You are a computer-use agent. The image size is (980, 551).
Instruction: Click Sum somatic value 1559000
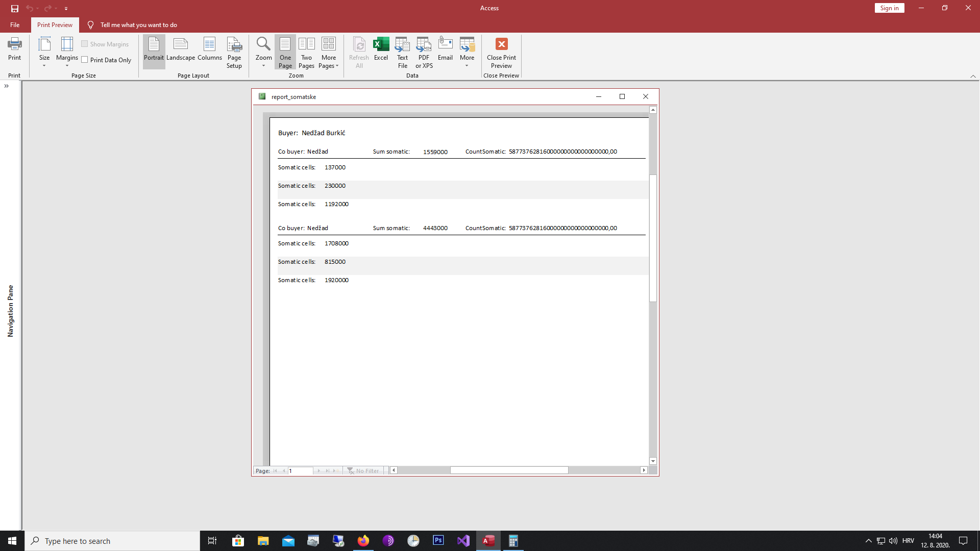(x=435, y=152)
